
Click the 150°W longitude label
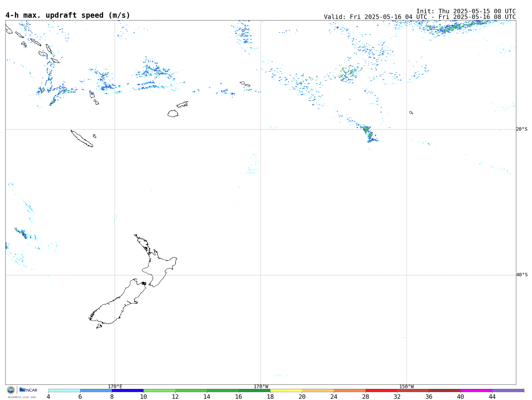coord(407,387)
